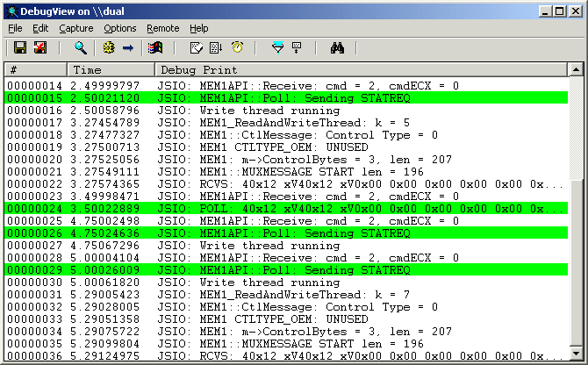Open the Capture menu
588x365 pixels.
click(76, 28)
